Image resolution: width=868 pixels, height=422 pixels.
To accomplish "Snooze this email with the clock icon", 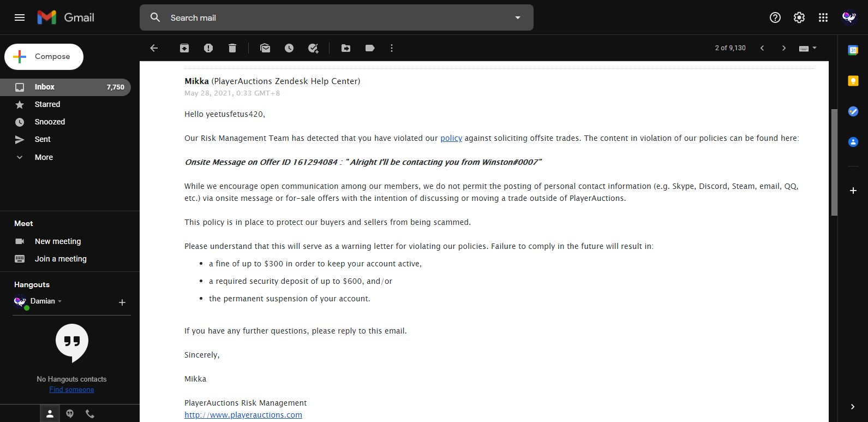I will pyautogui.click(x=289, y=48).
